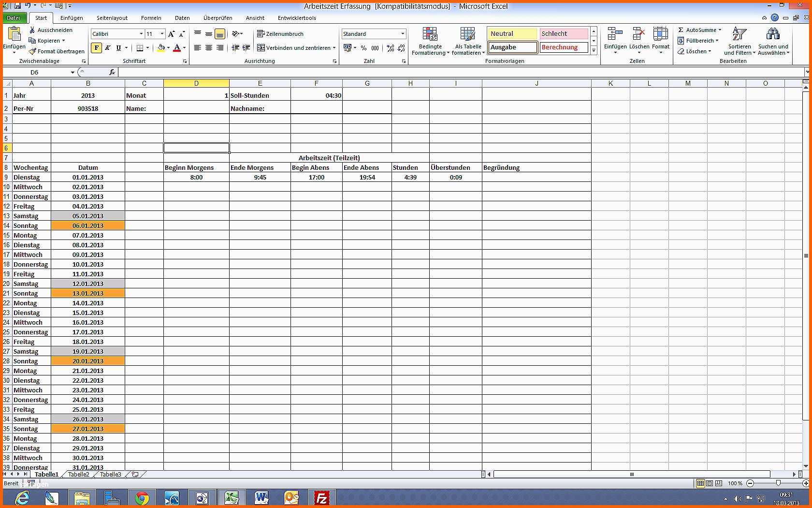Click inside the formula bar
The width and height of the screenshot is (812, 508).
point(338,72)
